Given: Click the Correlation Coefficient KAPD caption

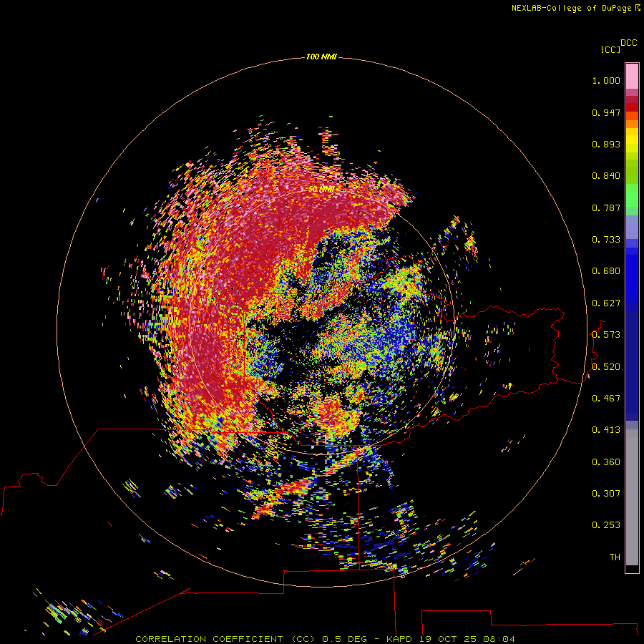Looking at the screenshot, I should tap(325, 639).
